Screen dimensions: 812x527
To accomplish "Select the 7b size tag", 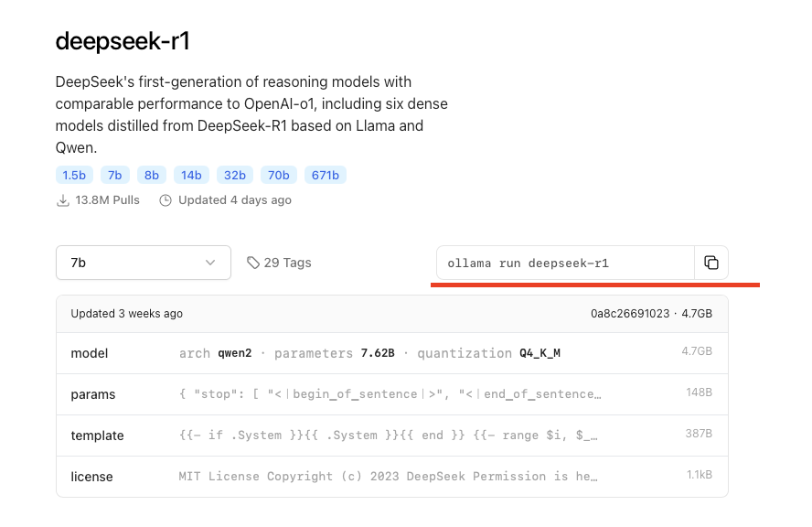I will (115, 175).
